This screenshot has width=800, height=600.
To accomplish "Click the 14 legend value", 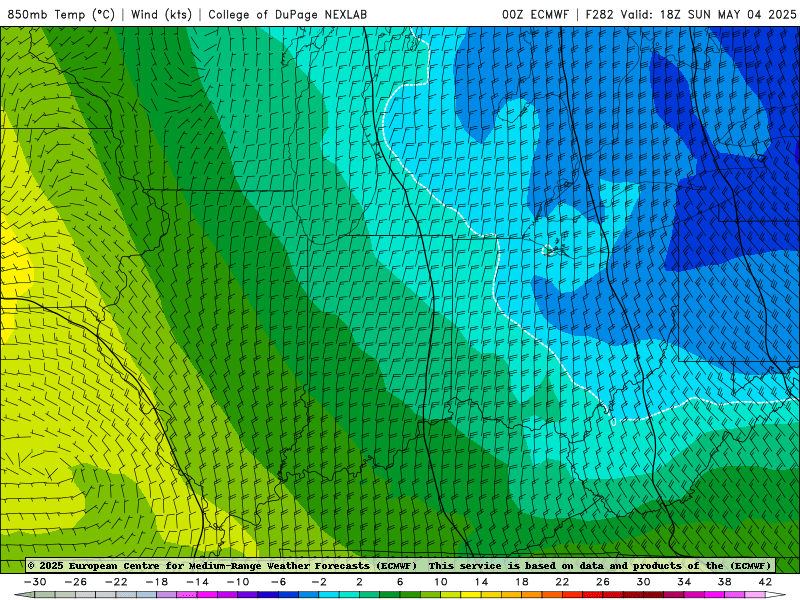I will (481, 582).
